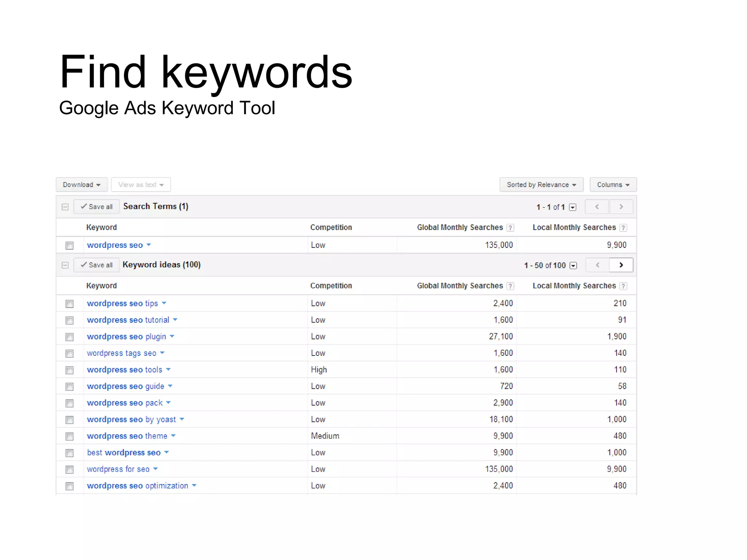Click the High competition cell
Viewport: 747px width, 560px height.
coord(319,370)
